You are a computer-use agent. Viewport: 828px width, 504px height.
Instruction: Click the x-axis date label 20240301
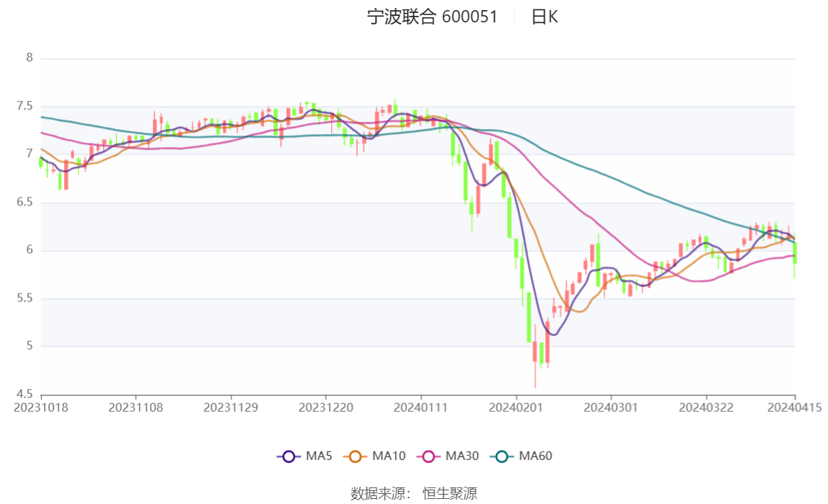(x=611, y=407)
